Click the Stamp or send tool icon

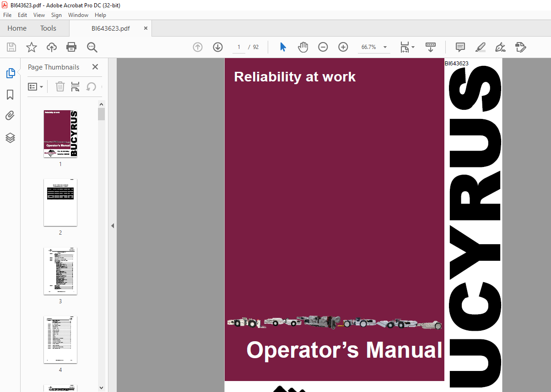tap(520, 47)
